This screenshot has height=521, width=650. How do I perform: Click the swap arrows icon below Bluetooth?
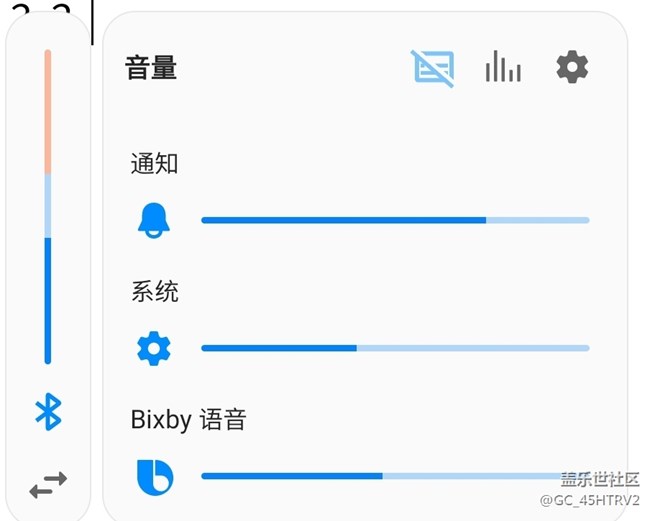click(x=48, y=485)
